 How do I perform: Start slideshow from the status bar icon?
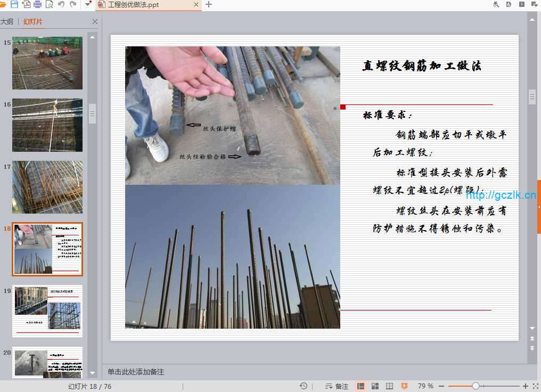coord(404,386)
